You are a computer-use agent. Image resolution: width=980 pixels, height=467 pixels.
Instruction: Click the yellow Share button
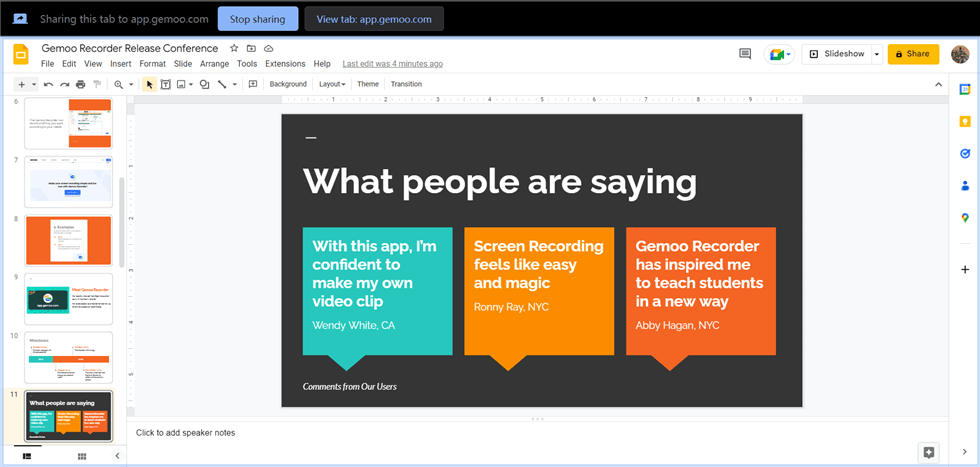tap(913, 54)
